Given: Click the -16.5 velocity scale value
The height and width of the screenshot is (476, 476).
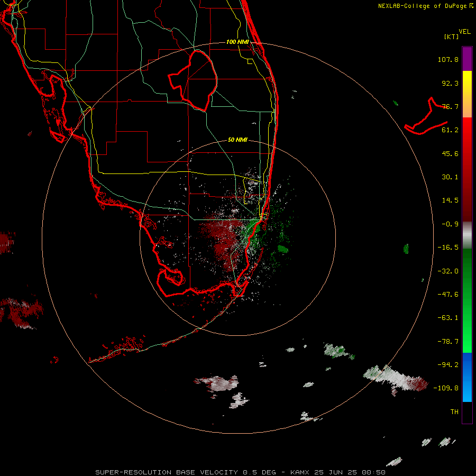Looking at the screenshot, I should [448, 248].
